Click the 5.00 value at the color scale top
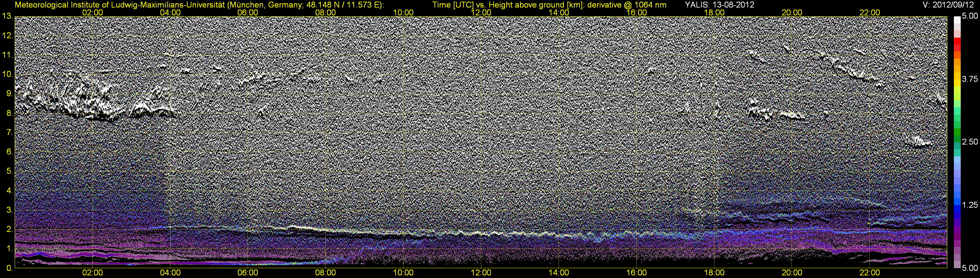Screen dimensions: 980x278 [x=970, y=16]
